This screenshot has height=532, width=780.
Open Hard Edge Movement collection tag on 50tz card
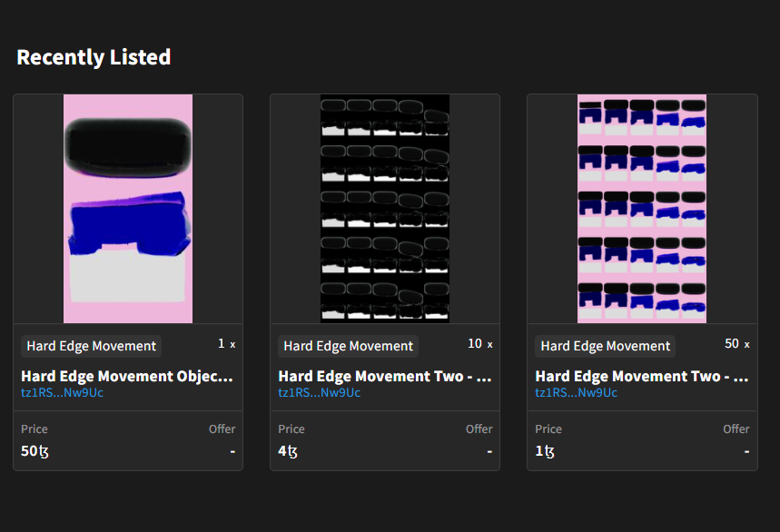91,346
